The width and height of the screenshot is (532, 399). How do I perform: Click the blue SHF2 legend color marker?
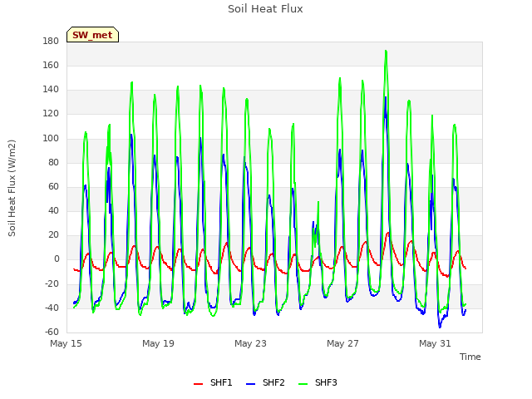250,384
